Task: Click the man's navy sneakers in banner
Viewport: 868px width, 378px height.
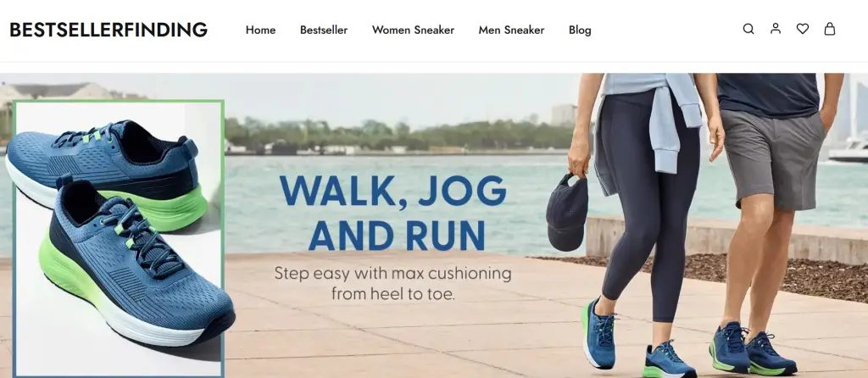Action: (x=753, y=348)
